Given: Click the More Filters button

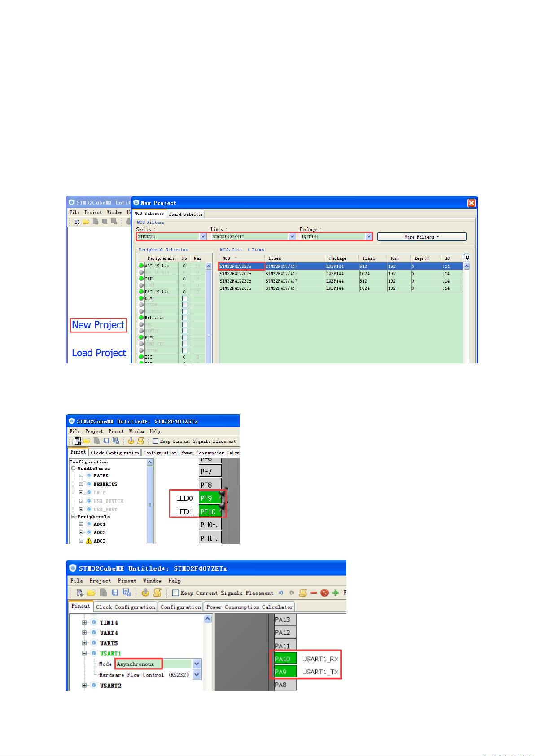Looking at the screenshot, I should click(421, 237).
